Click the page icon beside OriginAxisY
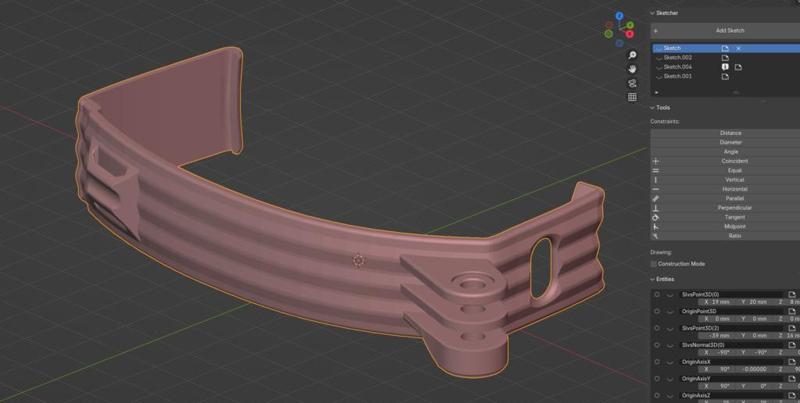 pyautogui.click(x=792, y=379)
